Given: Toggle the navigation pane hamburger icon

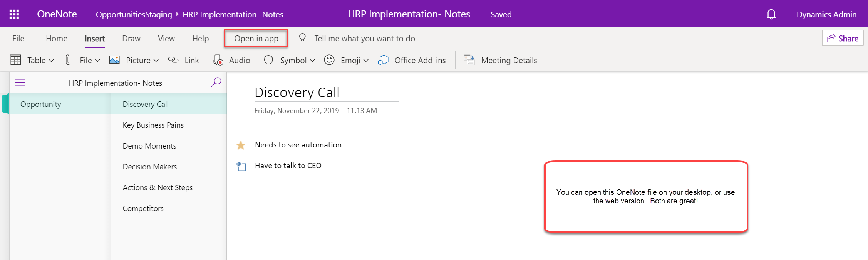Looking at the screenshot, I should tap(20, 83).
